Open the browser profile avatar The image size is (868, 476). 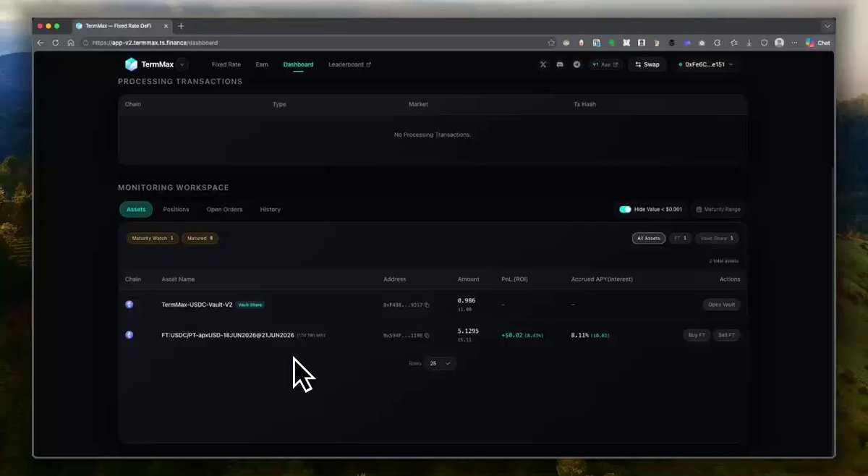point(779,43)
